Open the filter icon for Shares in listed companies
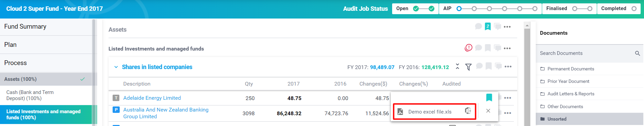This screenshot has width=644, height=126. point(468,67)
